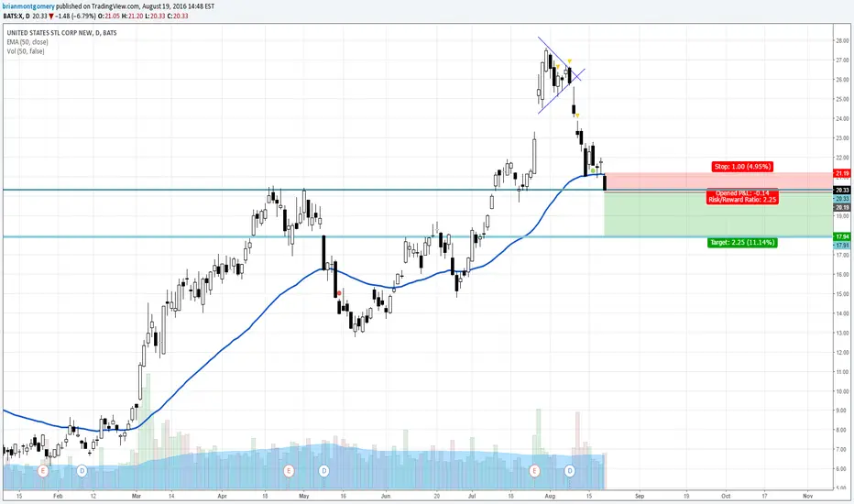The height and width of the screenshot is (504, 854).
Task: Click the Opened P&L: -0.14 label
Action: click(742, 192)
